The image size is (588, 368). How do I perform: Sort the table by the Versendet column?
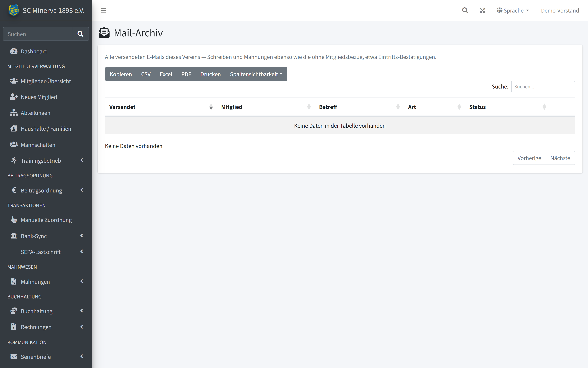[161, 107]
